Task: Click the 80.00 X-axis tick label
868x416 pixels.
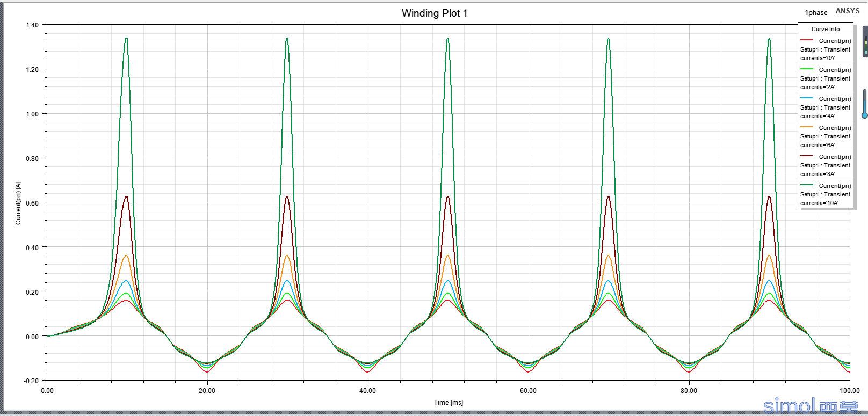Action: [x=689, y=391]
